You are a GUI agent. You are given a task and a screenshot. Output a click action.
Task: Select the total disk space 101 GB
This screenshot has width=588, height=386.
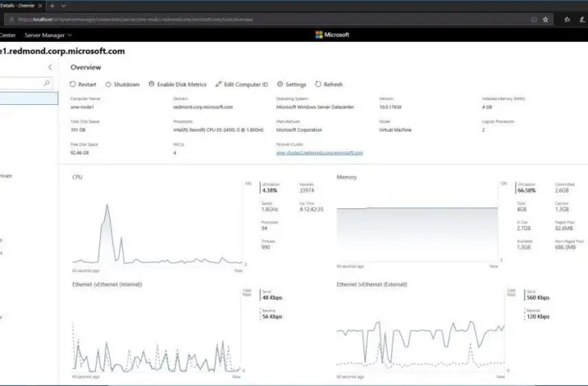click(78, 130)
